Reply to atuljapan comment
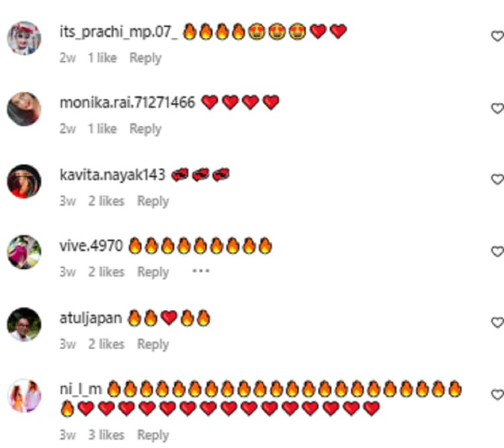Screen dimensions: 504x448 point(153,344)
